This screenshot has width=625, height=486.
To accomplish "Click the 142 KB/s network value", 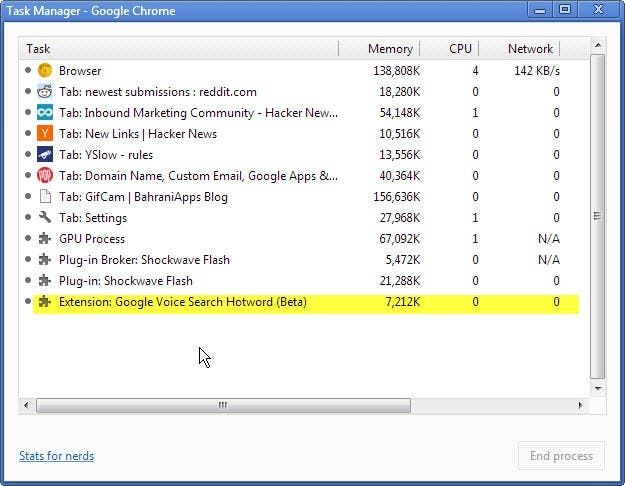I will pos(537,71).
